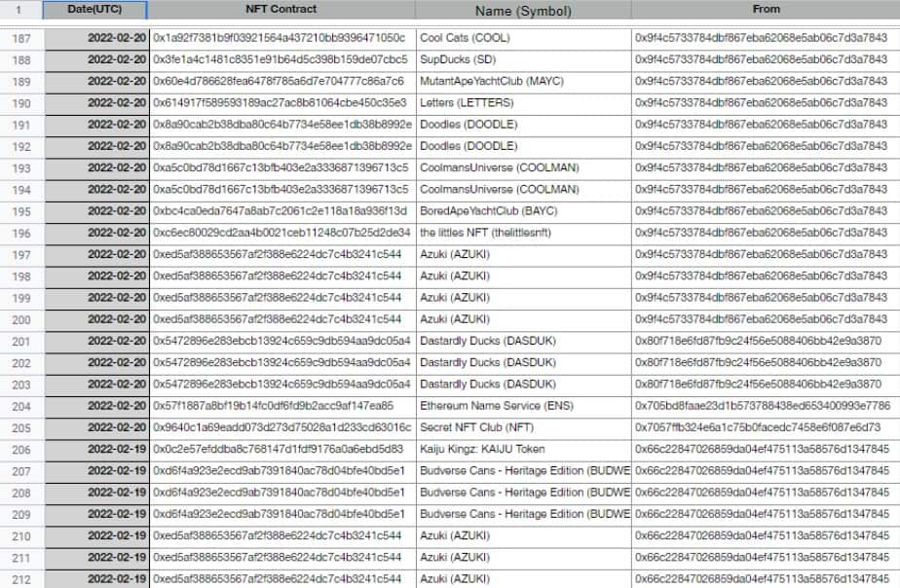Click From address 0x9f4c5733784d in row 196

click(766, 233)
